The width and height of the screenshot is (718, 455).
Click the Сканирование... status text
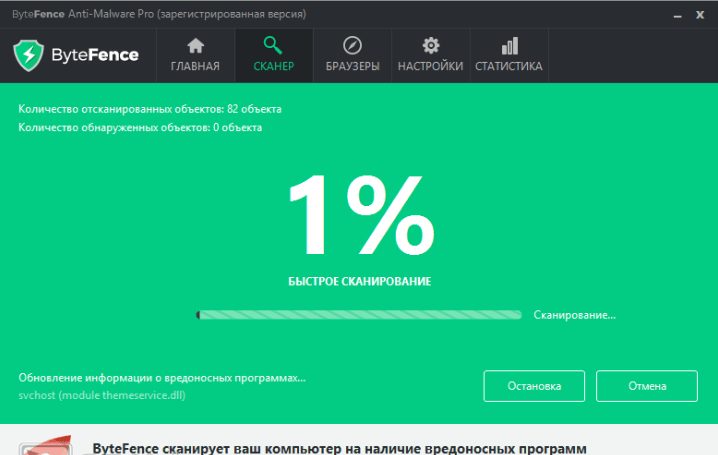(x=574, y=314)
